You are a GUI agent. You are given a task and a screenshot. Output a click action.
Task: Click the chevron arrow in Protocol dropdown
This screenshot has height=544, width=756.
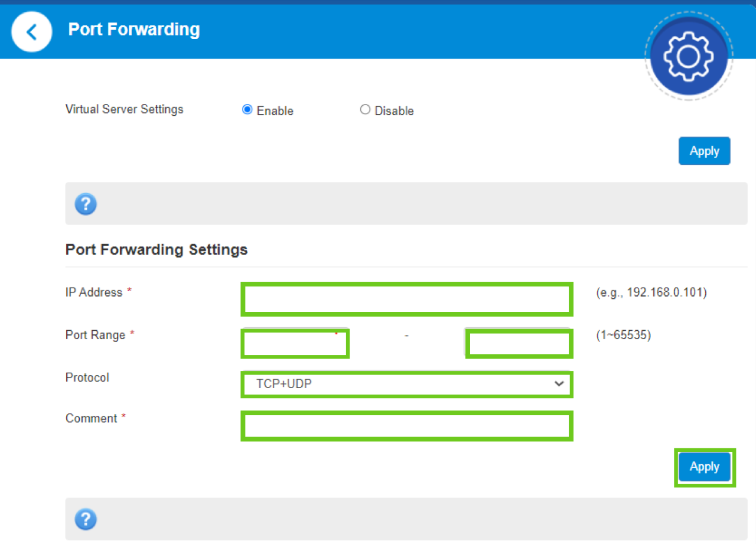coord(559,384)
